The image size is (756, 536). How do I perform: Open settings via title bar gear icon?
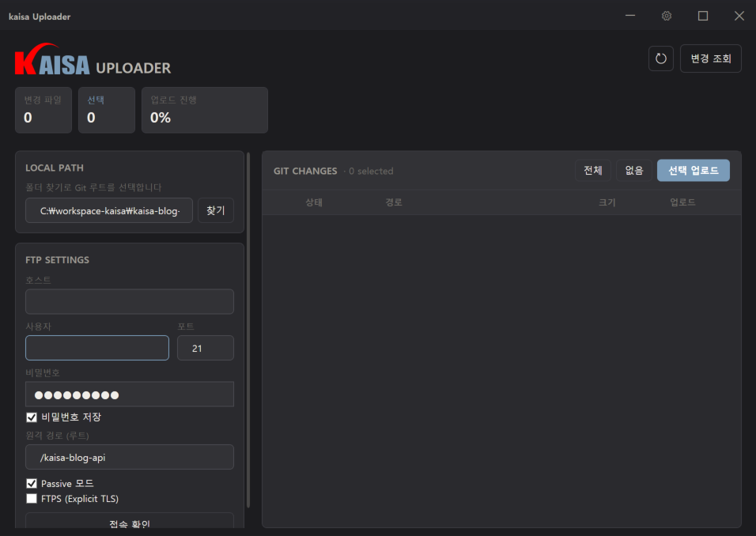[667, 16]
